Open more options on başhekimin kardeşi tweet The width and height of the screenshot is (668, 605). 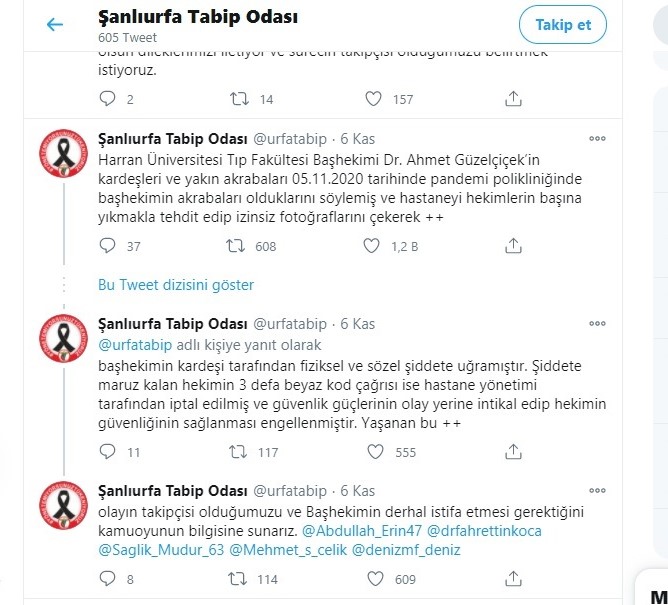597,323
